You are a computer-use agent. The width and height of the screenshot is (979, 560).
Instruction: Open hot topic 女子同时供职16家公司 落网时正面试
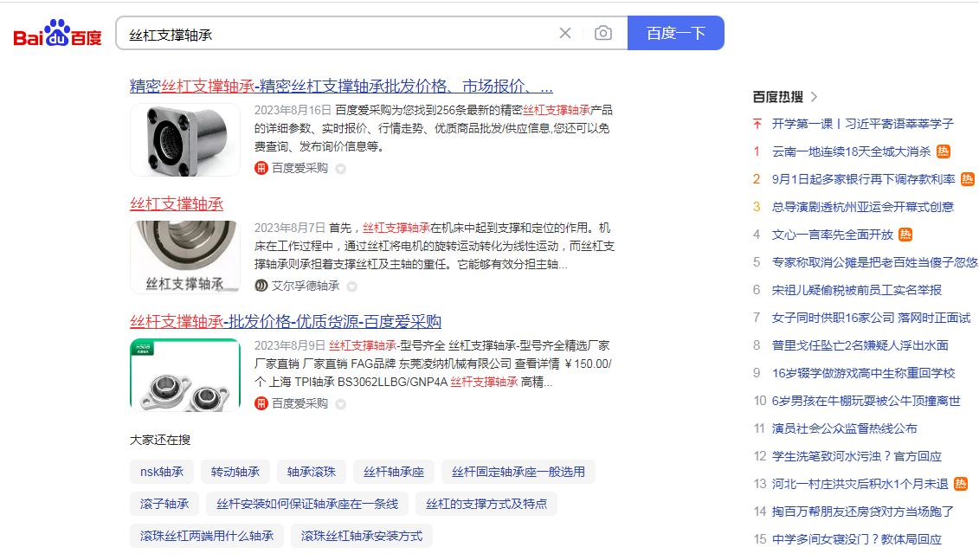point(871,318)
